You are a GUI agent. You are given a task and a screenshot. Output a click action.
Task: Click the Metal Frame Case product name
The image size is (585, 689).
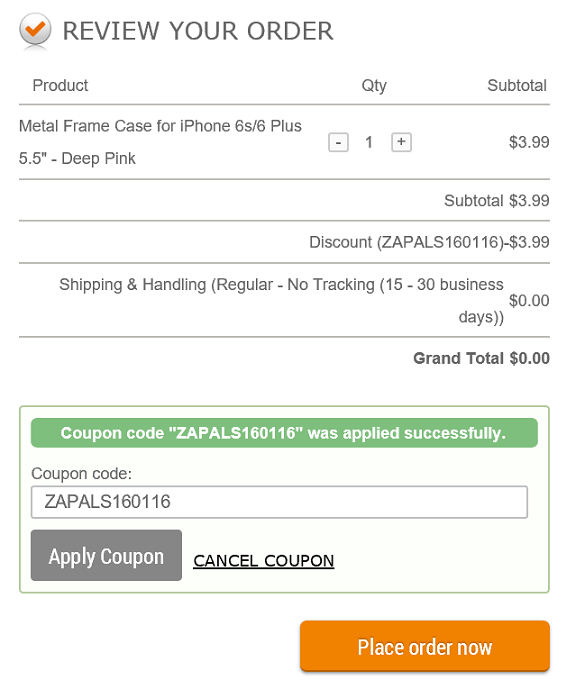coord(160,142)
